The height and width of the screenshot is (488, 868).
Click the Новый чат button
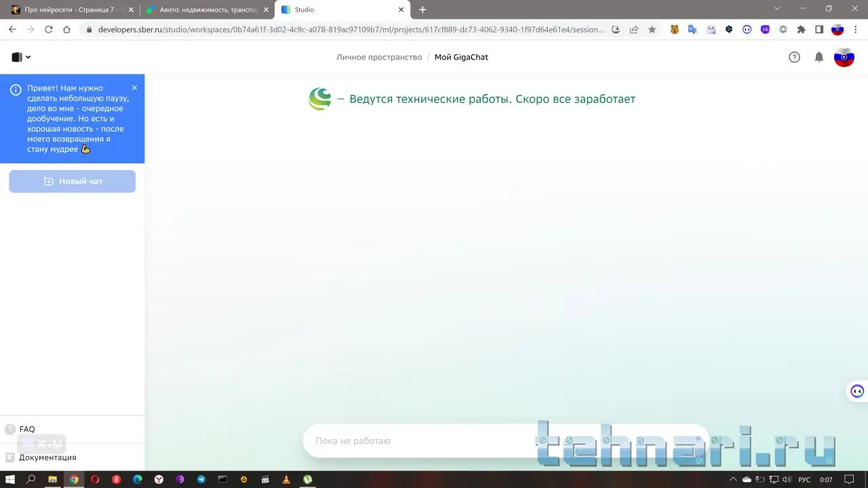72,182
